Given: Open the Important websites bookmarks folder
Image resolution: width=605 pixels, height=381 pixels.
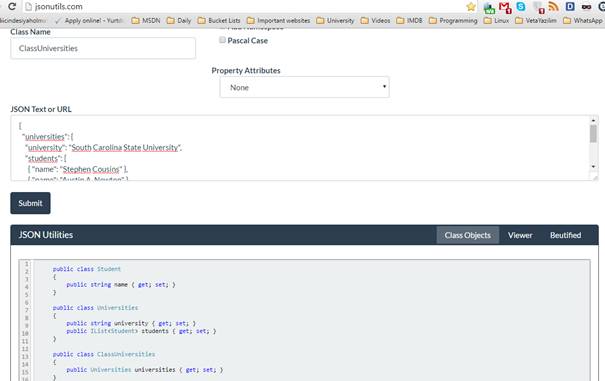Looking at the screenshot, I should (278, 20).
